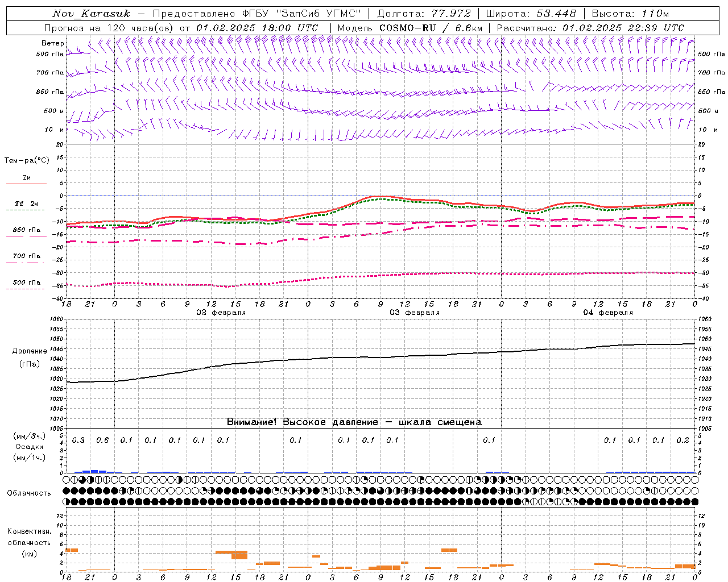Click the date label 03 февраля

[415, 313]
